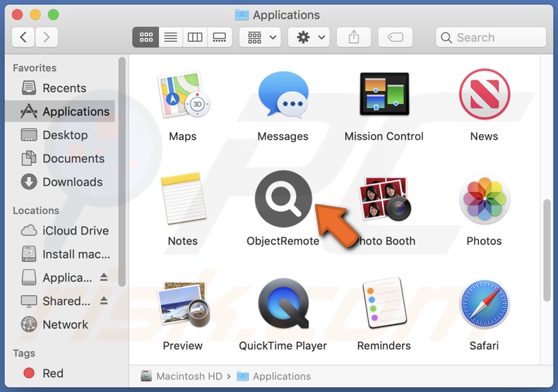Click into the Search field
The width and height of the screenshot is (558, 392).
(x=491, y=37)
